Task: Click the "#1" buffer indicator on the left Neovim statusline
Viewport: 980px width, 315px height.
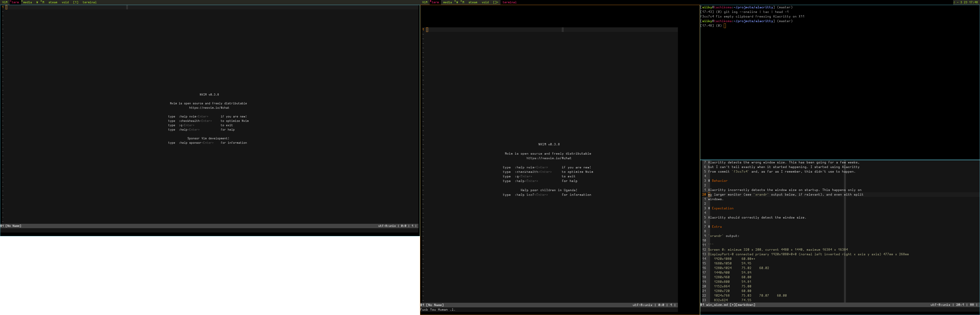Action: (3, 226)
